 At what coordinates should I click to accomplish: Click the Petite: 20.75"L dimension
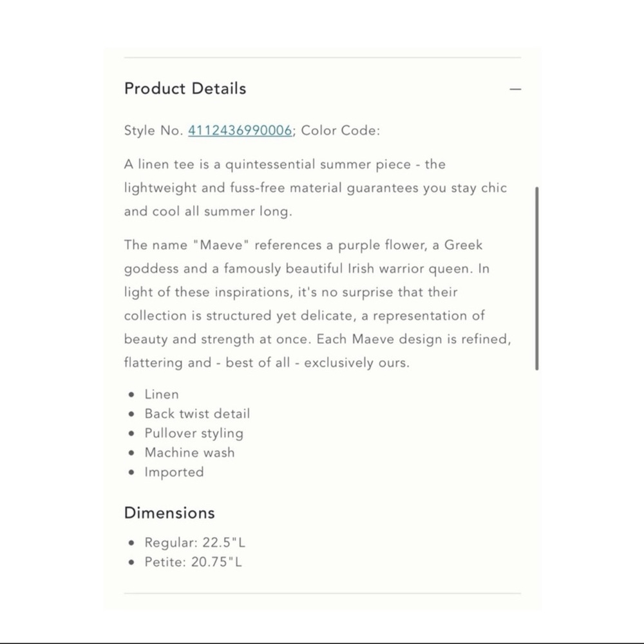(x=193, y=562)
